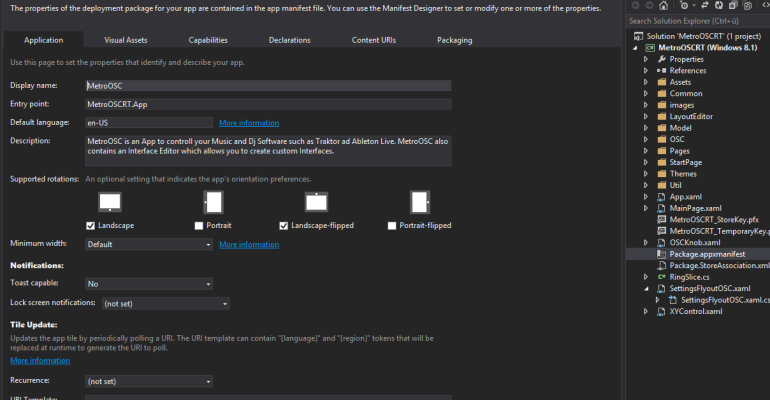Switch to the Packaging tab
Viewport: 770px width, 400px height.
click(x=455, y=40)
